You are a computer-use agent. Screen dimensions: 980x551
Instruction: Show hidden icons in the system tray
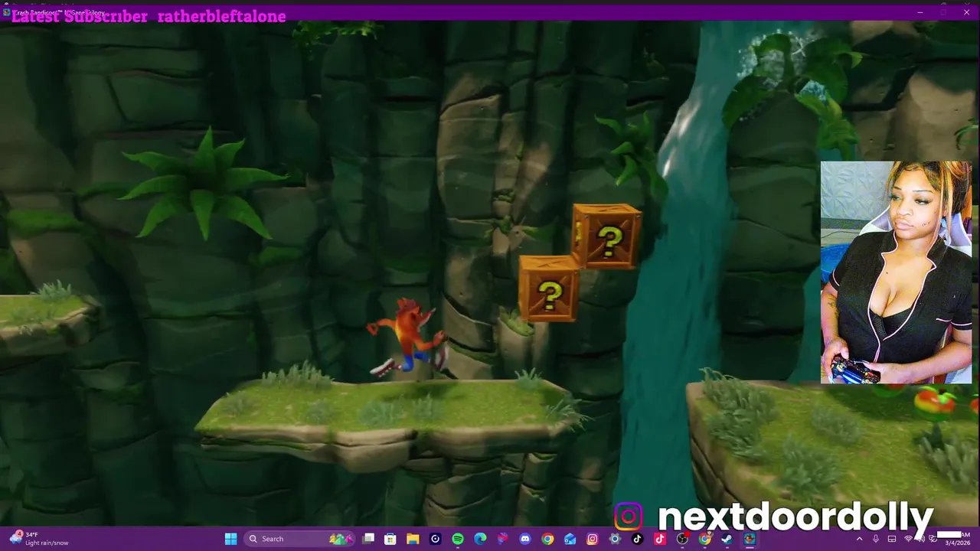(x=860, y=539)
